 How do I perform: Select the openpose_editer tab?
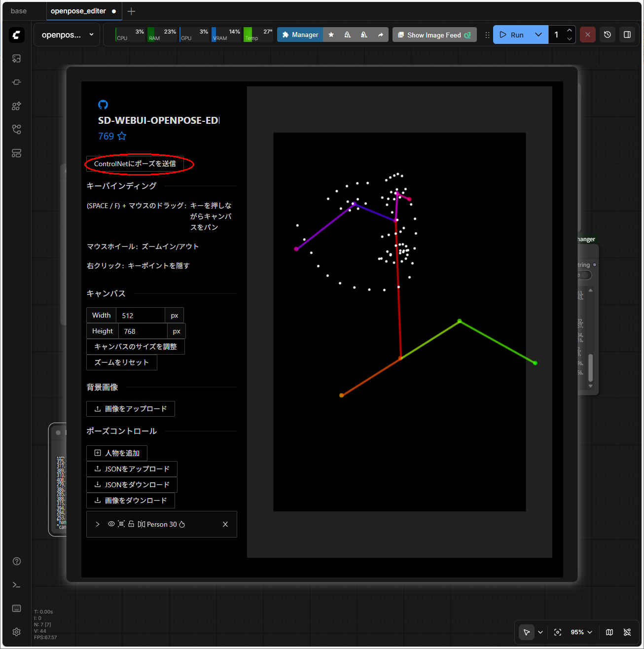click(x=78, y=11)
